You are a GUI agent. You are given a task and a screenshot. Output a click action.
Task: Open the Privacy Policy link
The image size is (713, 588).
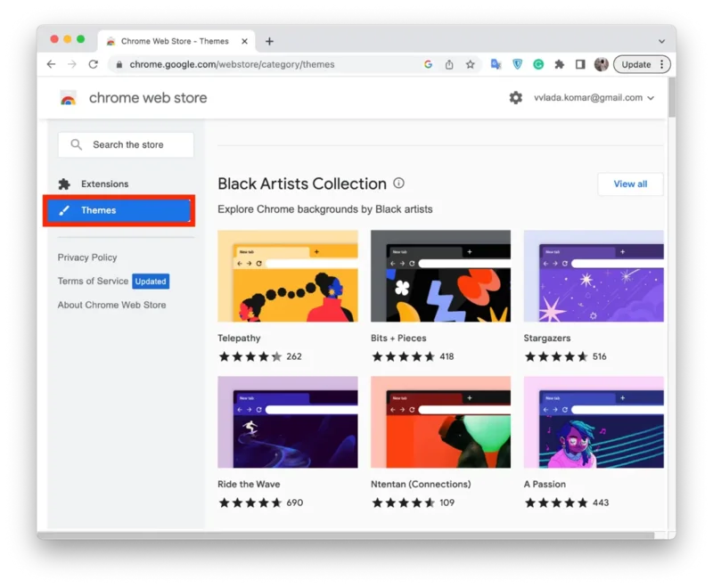coord(87,257)
